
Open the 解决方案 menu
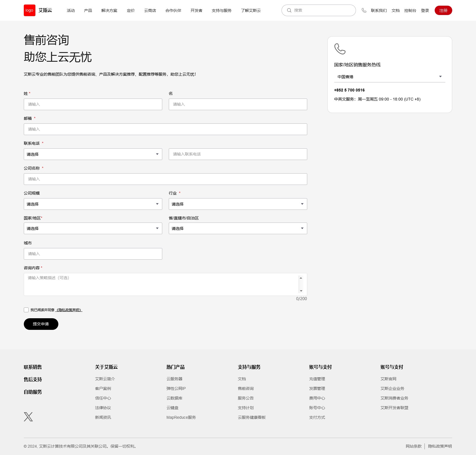click(x=109, y=10)
